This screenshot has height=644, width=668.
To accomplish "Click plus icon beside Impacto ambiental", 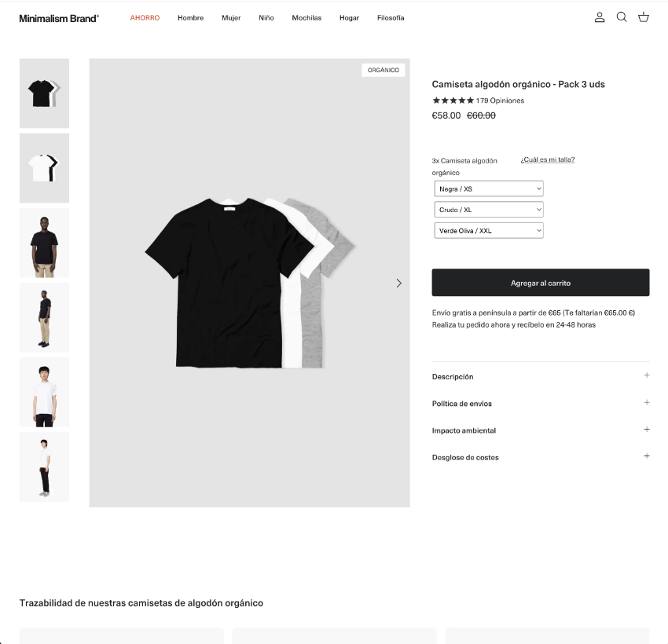I will (647, 429).
